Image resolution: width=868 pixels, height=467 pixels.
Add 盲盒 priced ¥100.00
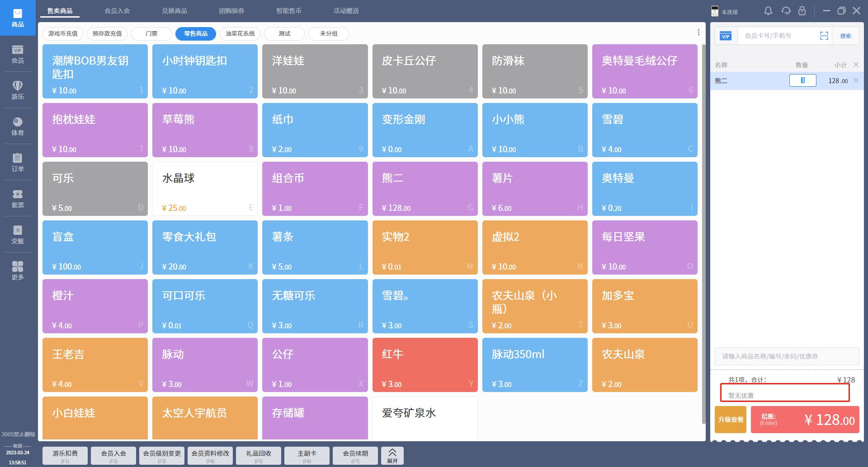pos(95,248)
